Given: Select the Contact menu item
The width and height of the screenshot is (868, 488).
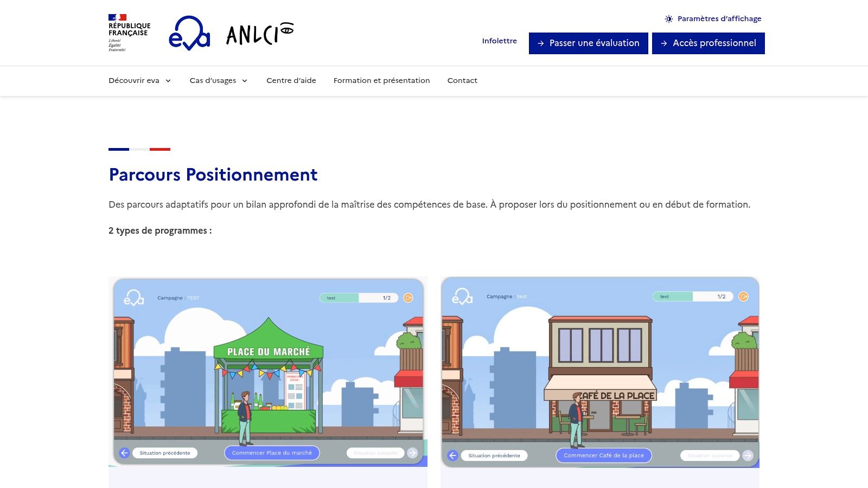Looking at the screenshot, I should [462, 80].
